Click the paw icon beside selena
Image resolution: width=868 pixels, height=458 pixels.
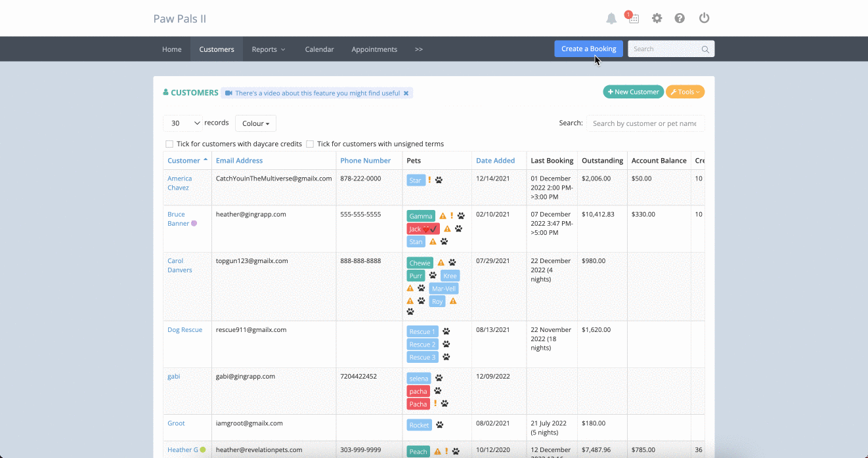click(x=439, y=378)
